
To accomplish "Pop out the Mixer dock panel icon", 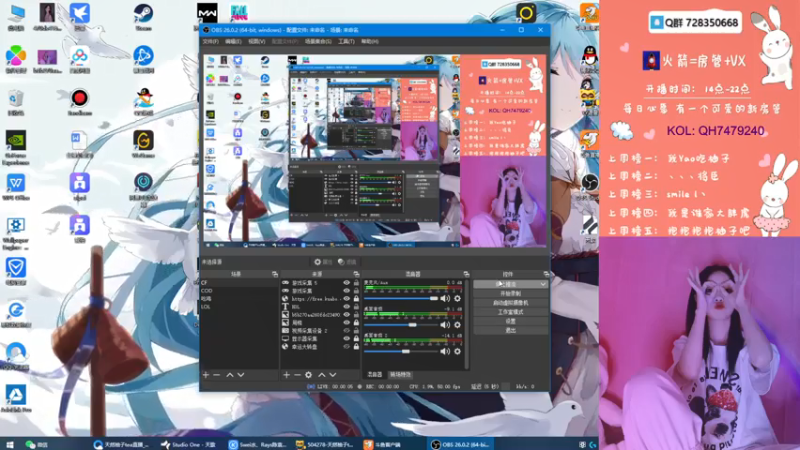I will pos(466,274).
